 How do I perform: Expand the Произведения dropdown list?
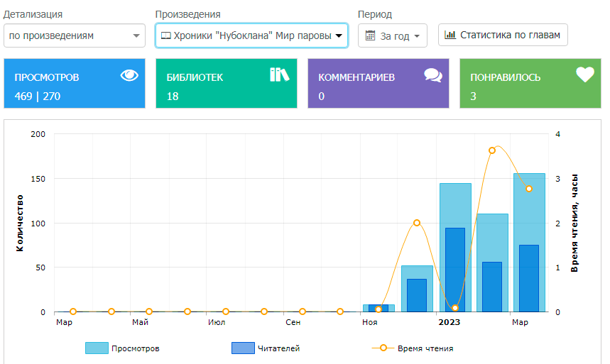[251, 35]
